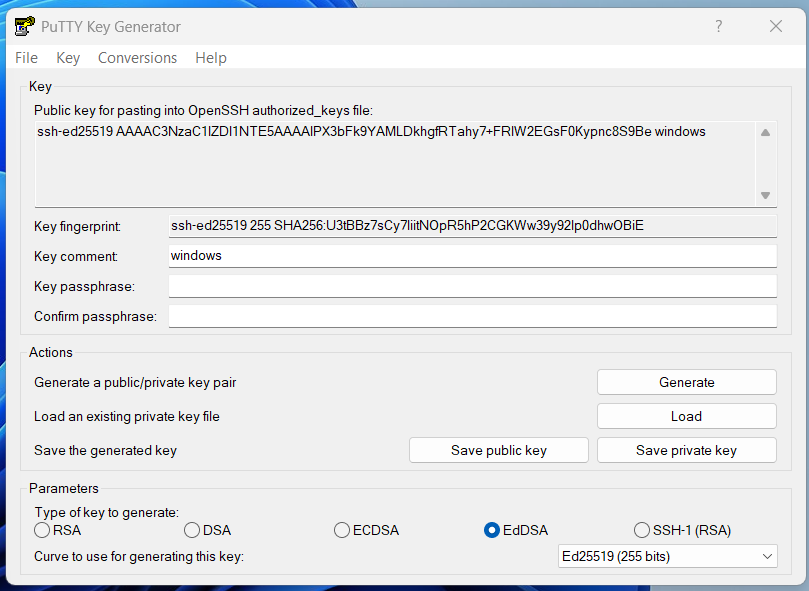Pick the SSH-1 (RSA) key type
Viewport: 809px width, 591px height.
point(642,530)
